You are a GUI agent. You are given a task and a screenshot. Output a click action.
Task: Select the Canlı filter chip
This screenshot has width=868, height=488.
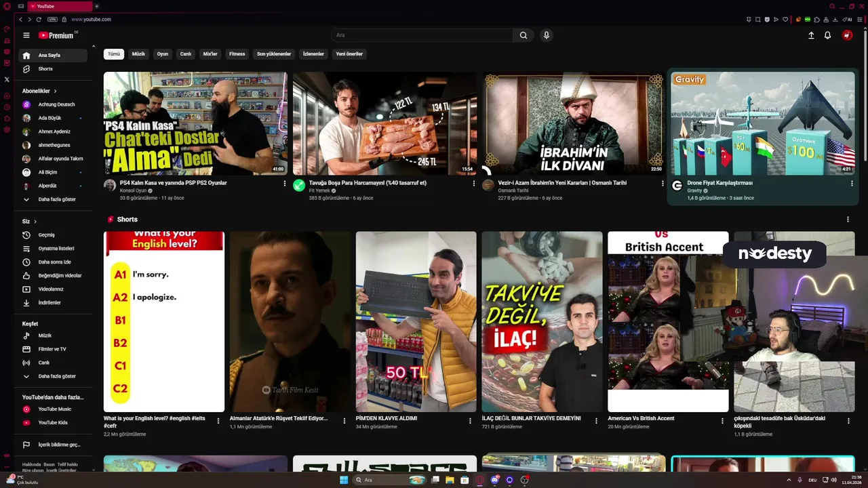pyautogui.click(x=185, y=54)
